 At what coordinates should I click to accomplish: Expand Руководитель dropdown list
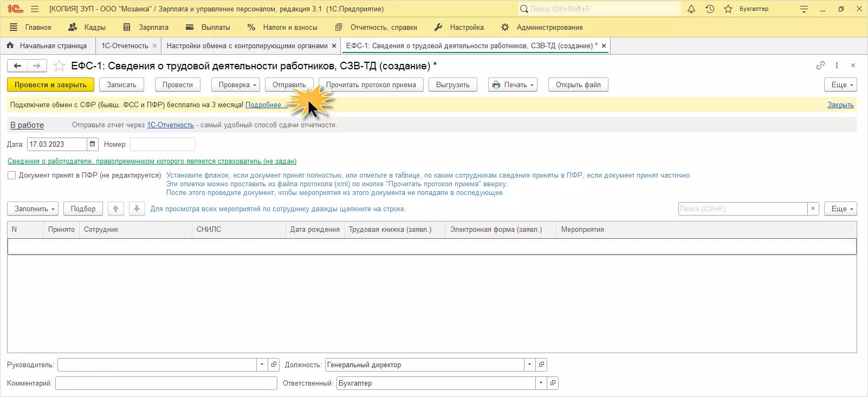[262, 365]
